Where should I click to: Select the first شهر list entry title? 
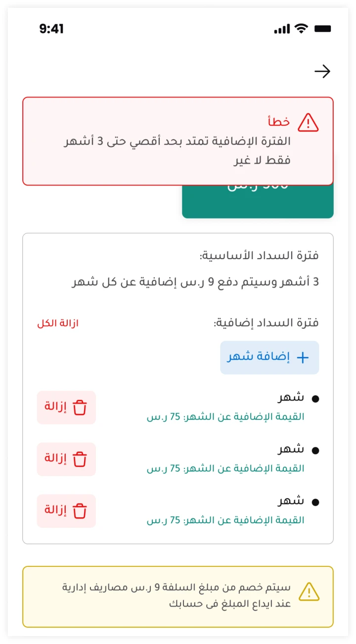tap(291, 397)
